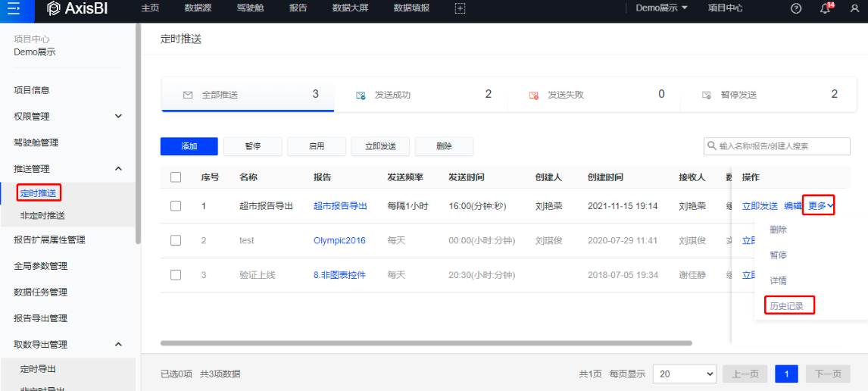
Task: Click the blue 添加 button
Action: [189, 146]
